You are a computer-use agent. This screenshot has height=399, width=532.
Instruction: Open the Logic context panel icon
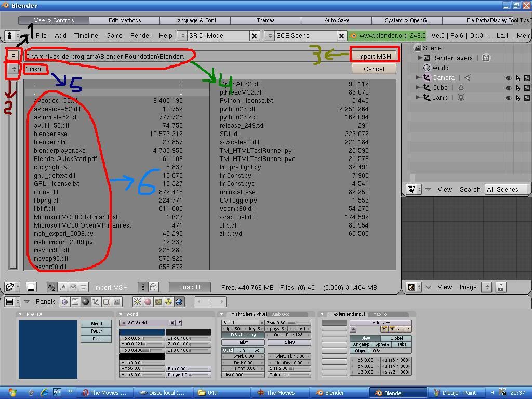coord(65,302)
